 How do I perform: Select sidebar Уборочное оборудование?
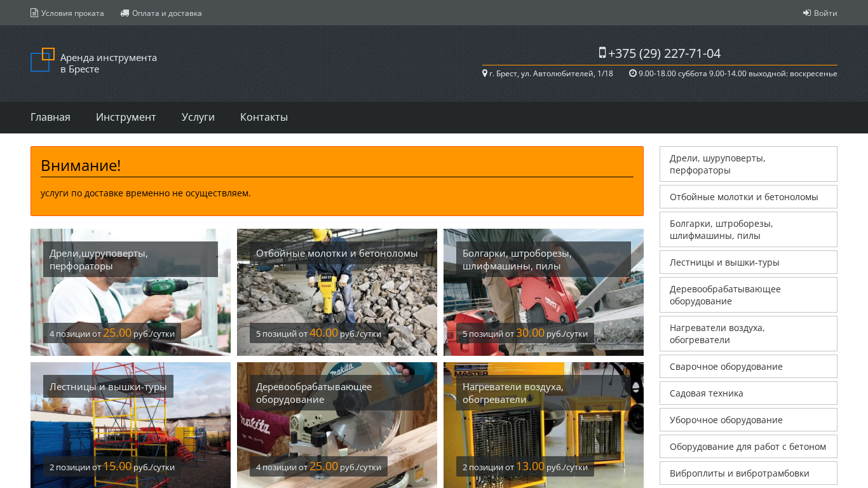[749, 420]
